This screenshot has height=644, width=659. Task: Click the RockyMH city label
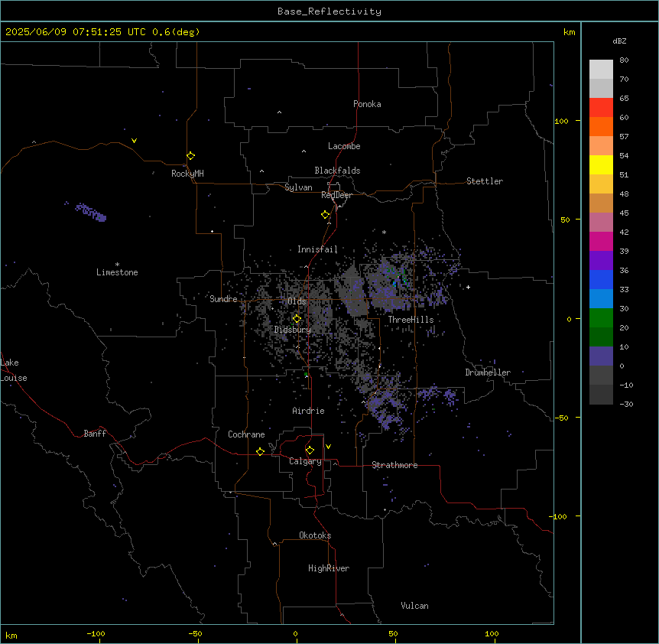tap(187, 174)
